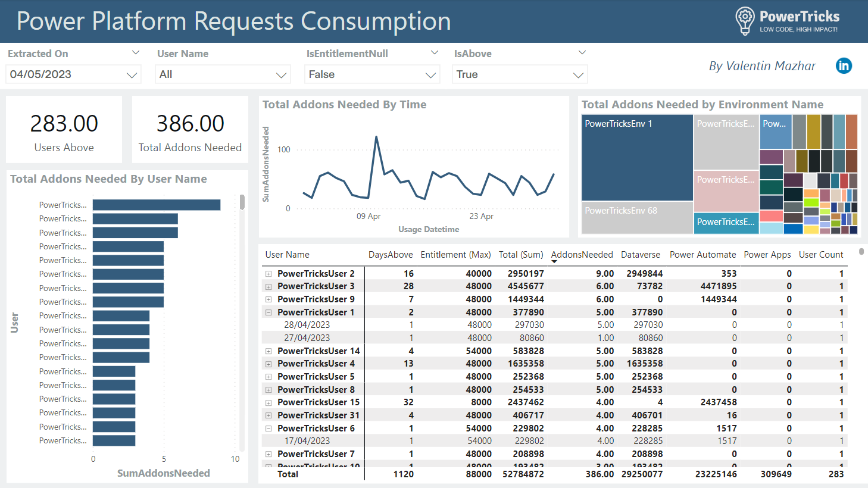This screenshot has height=488, width=868.
Task: Click the By Valentin Mazhar author text
Action: click(x=762, y=66)
